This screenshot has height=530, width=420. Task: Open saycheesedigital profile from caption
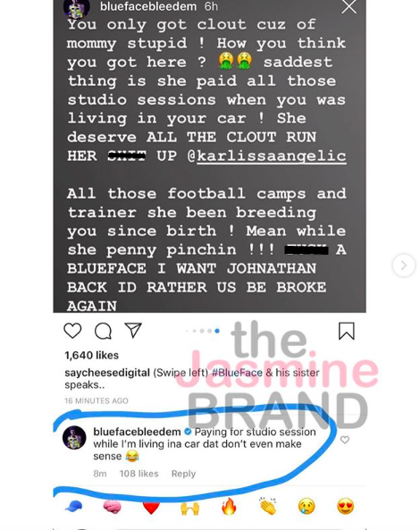[x=107, y=373]
